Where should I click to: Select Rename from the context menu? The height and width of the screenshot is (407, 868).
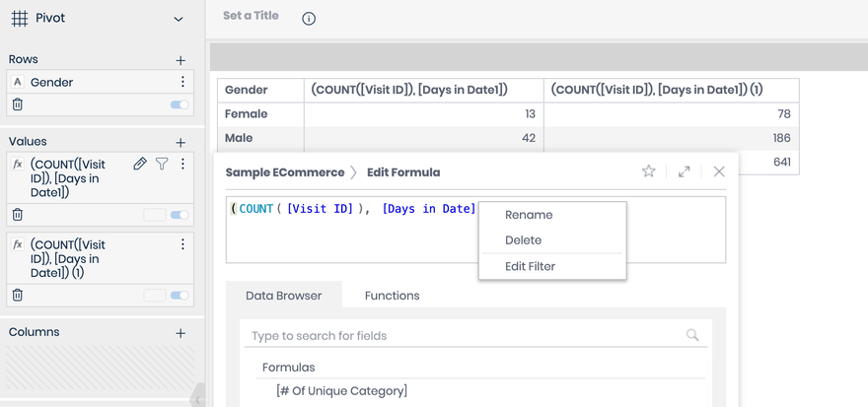click(529, 215)
